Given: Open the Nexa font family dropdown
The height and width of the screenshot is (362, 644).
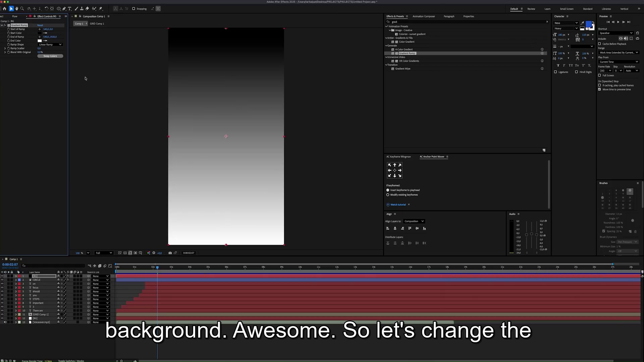Looking at the screenshot, I should coord(566,23).
